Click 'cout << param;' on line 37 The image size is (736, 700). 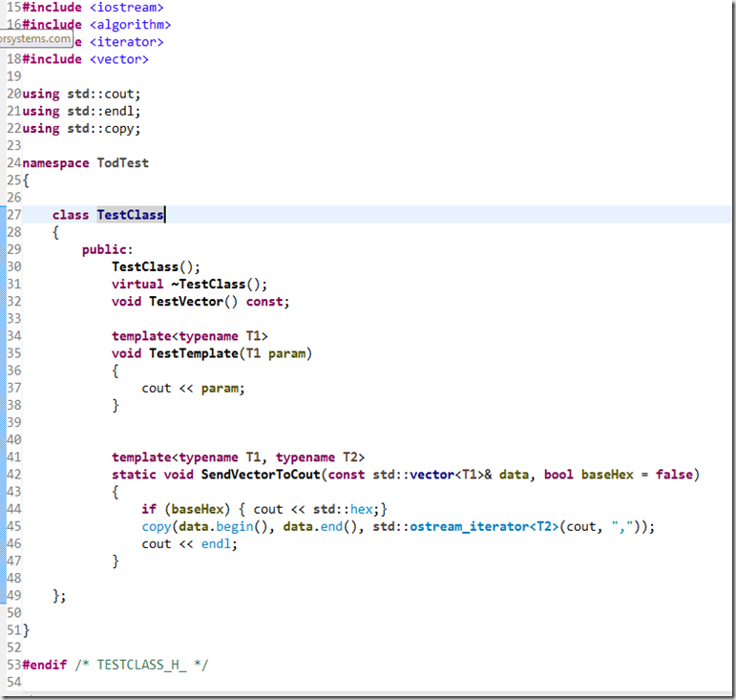[194, 389]
